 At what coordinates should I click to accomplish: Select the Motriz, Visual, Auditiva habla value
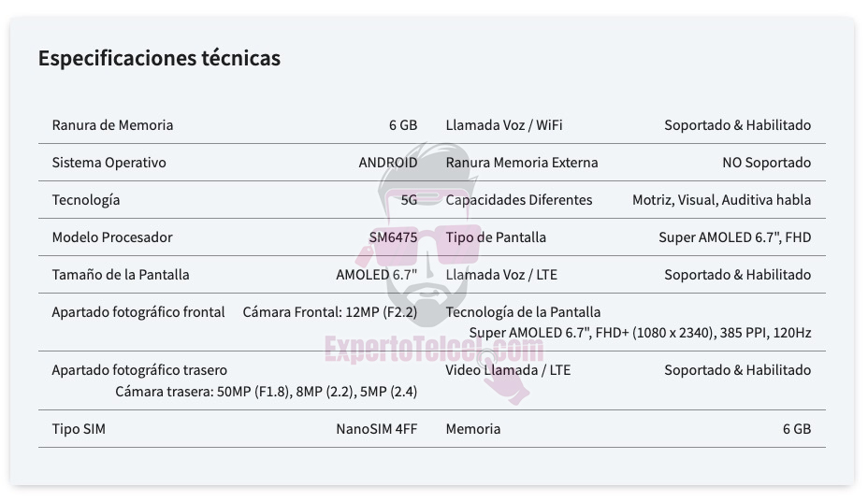[722, 200]
